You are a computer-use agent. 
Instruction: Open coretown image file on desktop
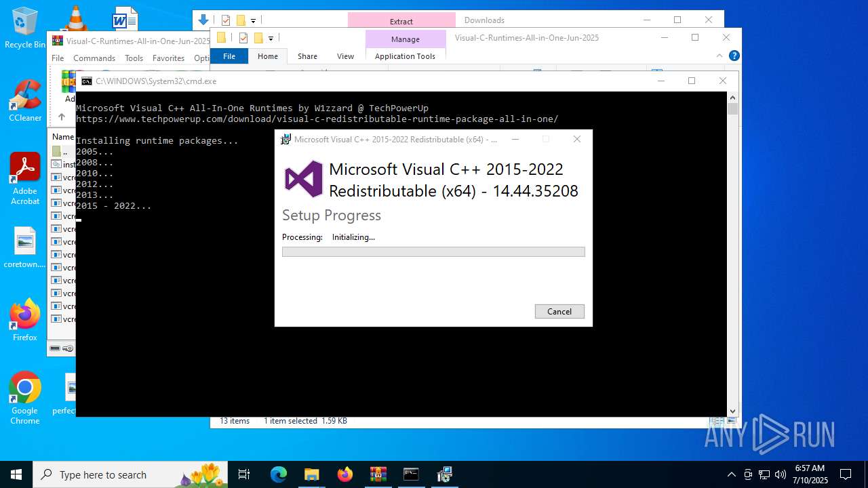[25, 247]
